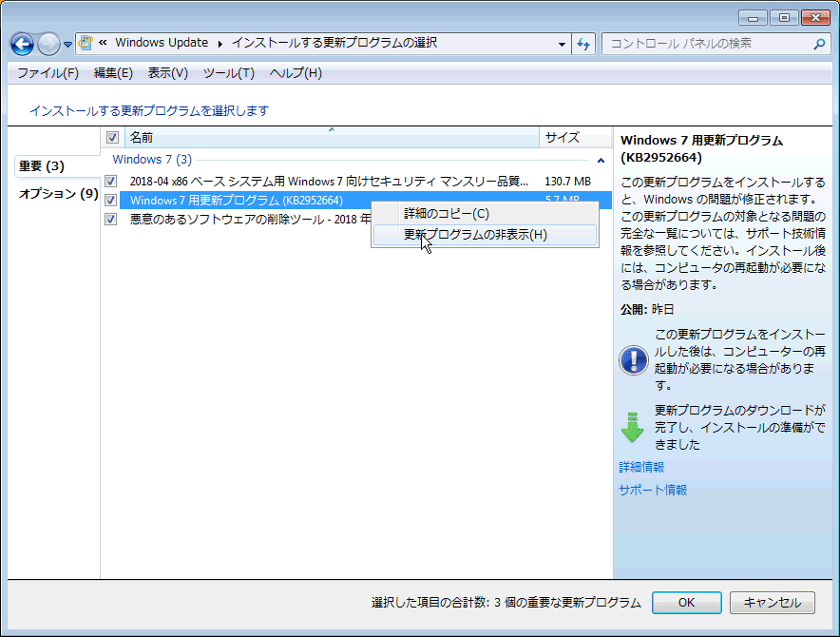Image resolution: width=840 pixels, height=637 pixels.
Task: Sort by the サイズ column header
Action: 575,137
